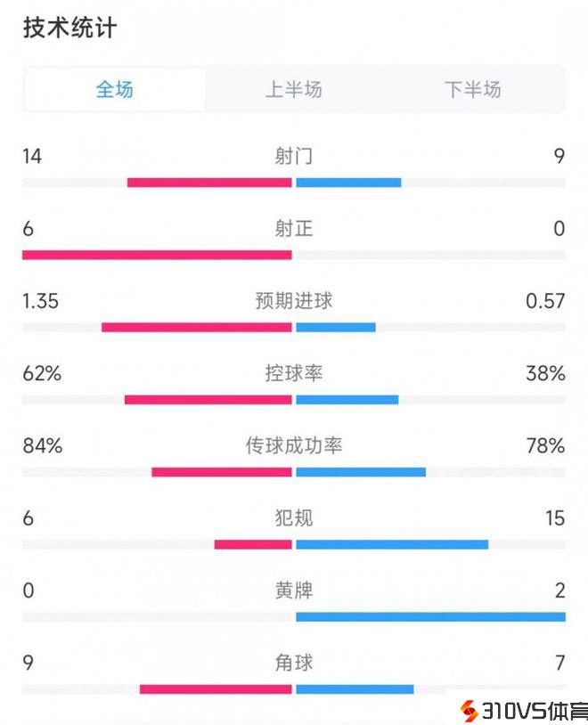Click the 技术统计 heading

(69, 29)
